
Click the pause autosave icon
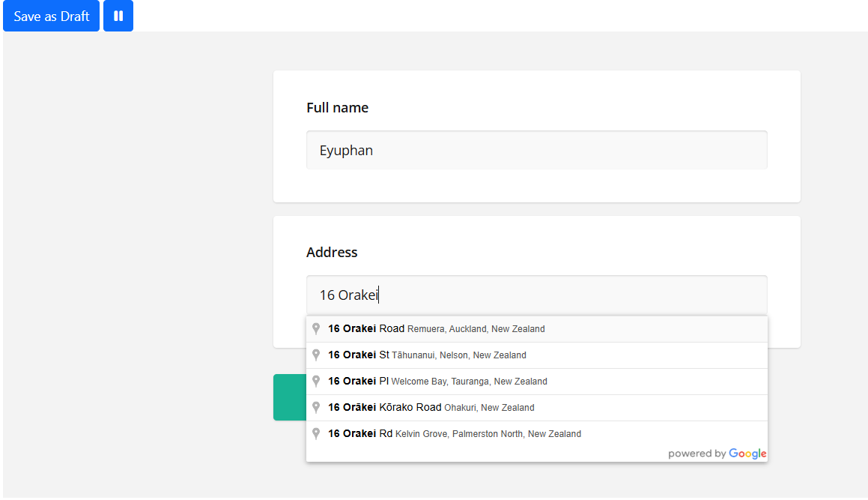118,16
